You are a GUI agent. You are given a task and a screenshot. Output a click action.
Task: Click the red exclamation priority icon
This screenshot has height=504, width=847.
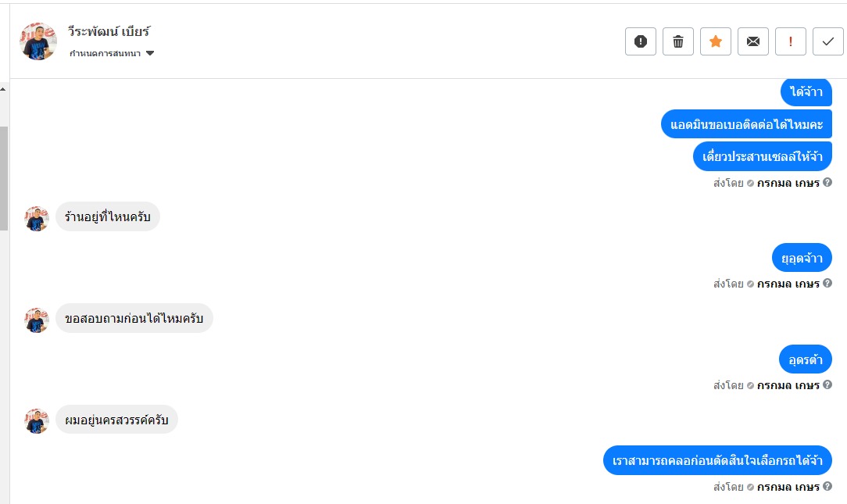(x=791, y=41)
